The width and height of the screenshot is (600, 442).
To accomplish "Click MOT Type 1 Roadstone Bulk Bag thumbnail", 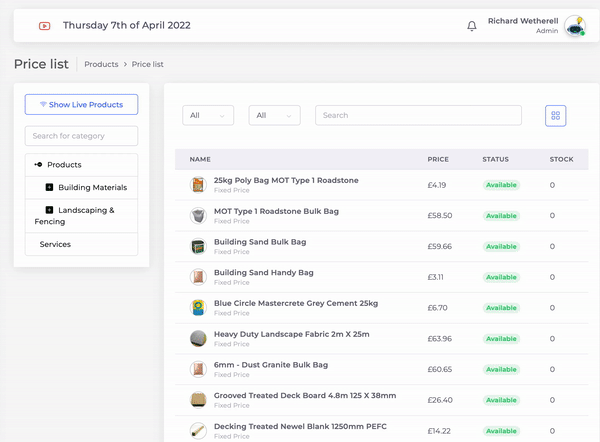I will (x=198, y=215).
